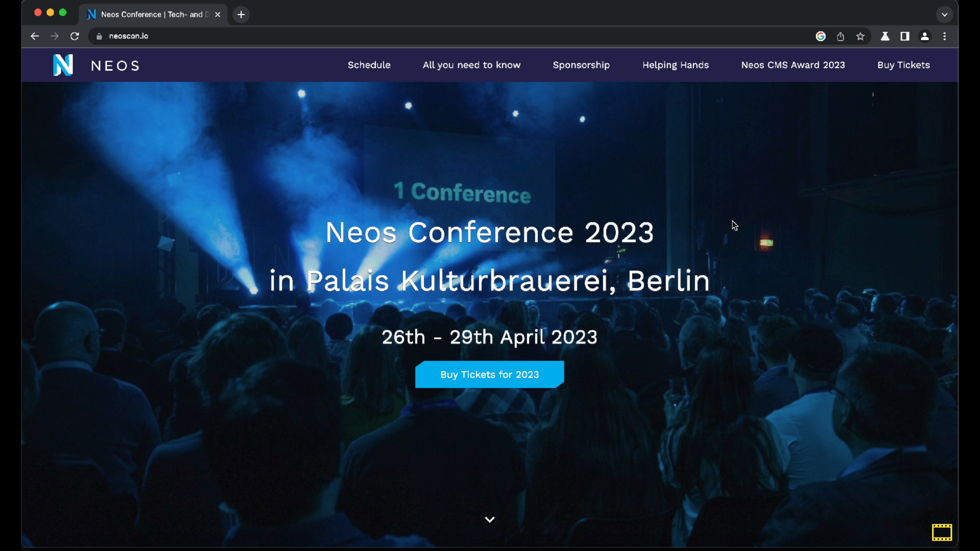Click Buy Tickets for 2023 button
This screenshot has height=551, width=980.
pyautogui.click(x=490, y=375)
